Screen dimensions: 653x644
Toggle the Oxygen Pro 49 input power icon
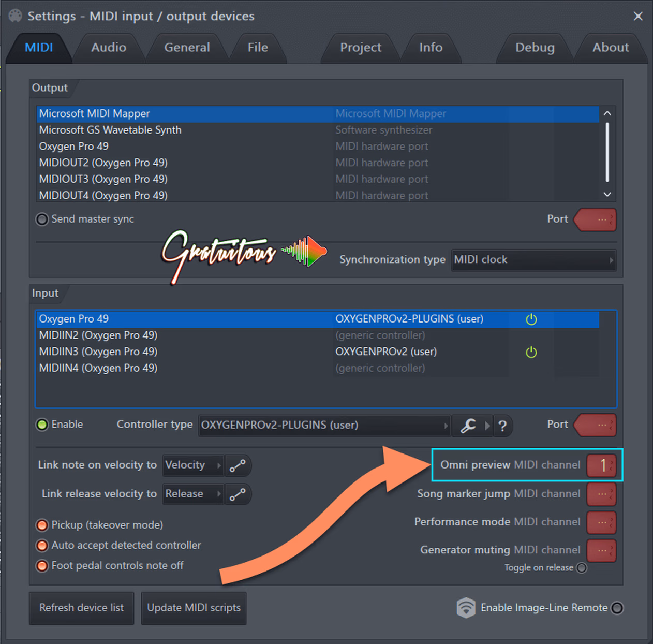(531, 319)
